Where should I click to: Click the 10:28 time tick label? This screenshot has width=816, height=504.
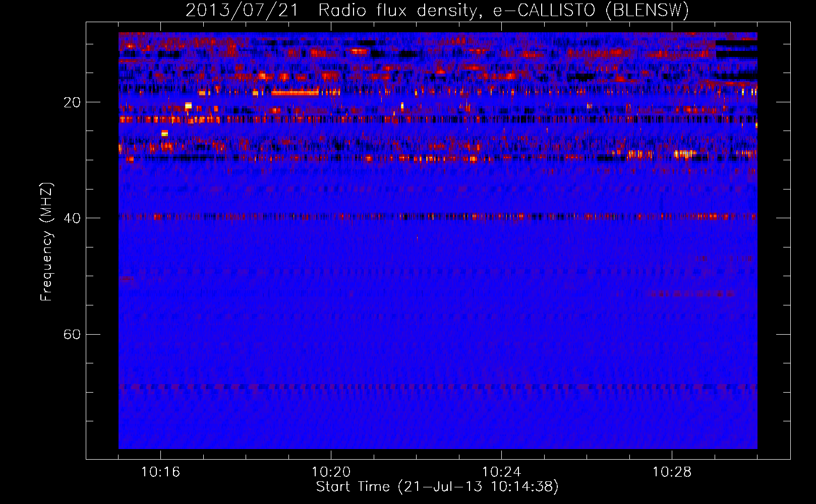(x=672, y=472)
